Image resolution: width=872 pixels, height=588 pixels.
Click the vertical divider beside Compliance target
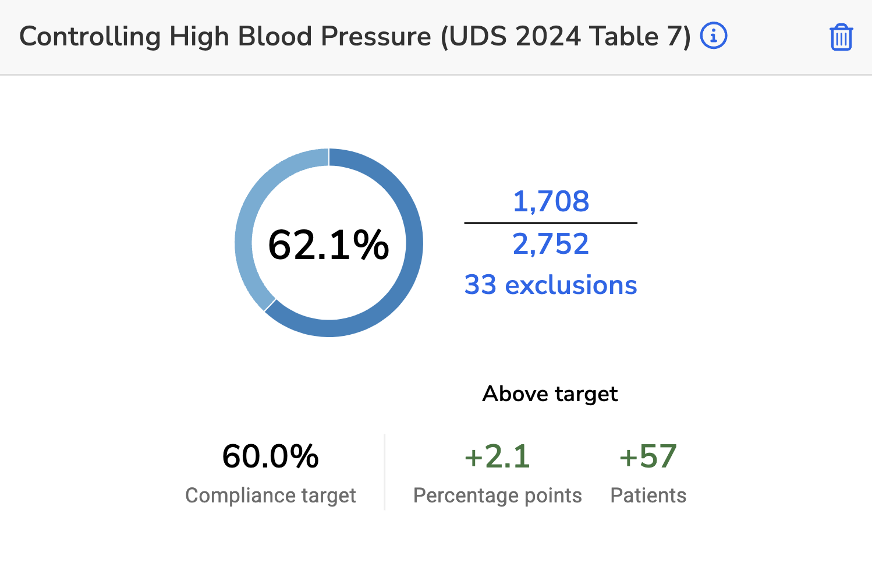(x=385, y=472)
